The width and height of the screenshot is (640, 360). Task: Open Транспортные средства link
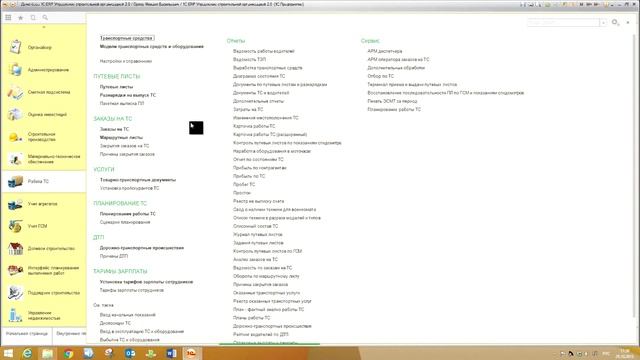point(127,38)
